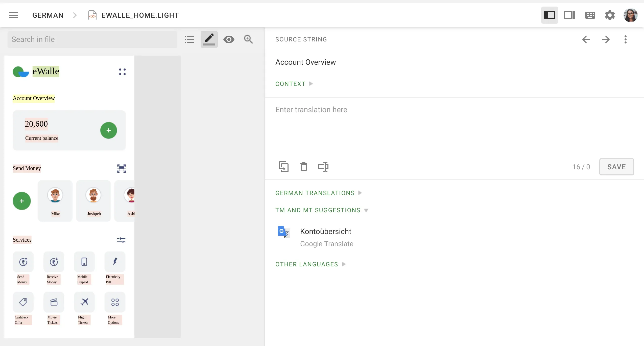
Task: Select all translation text with the selection icon
Action: click(323, 167)
